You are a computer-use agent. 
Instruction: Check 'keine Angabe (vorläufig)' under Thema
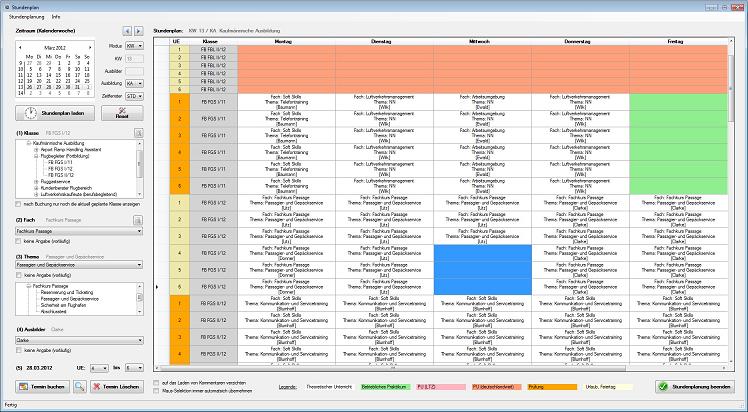click(18, 275)
